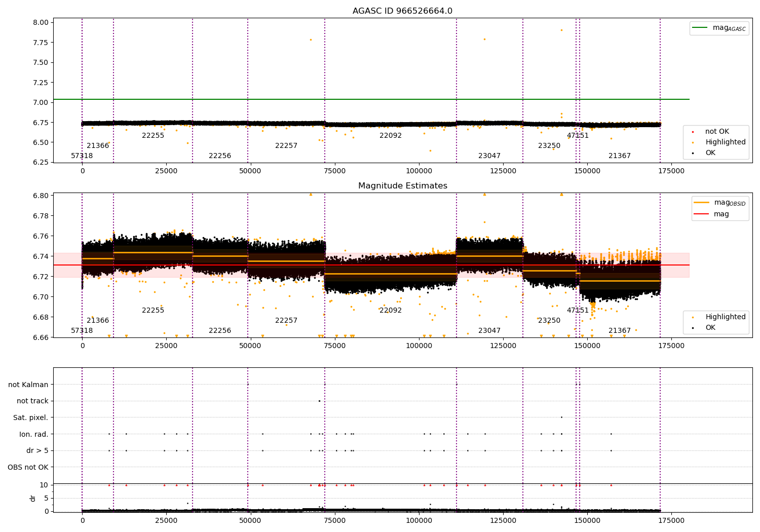Viewport: 760px width, 532px height.
Task: Click obsid label 22257 in Magnitude Estimates plot
Action: (286, 321)
